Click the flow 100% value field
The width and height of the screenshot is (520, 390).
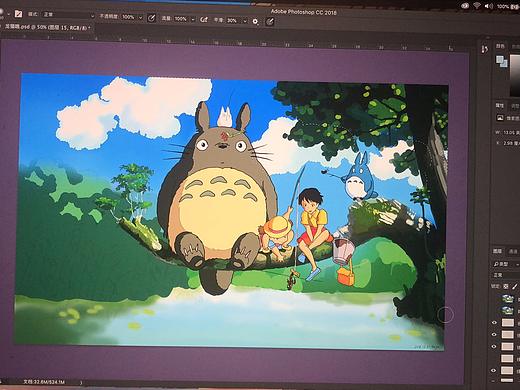(x=181, y=19)
